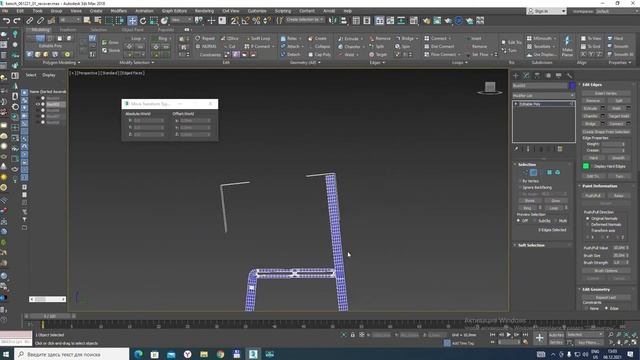Select Deformed Normals radio option
The image size is (640, 360).
[588, 224]
